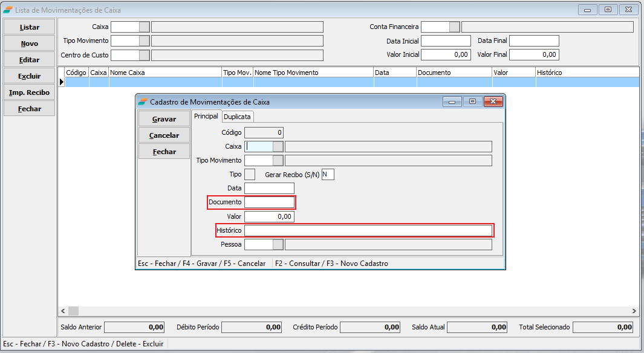Open the Centro de Custo filter lookup
This screenshot has width=644, height=353.
[145, 55]
